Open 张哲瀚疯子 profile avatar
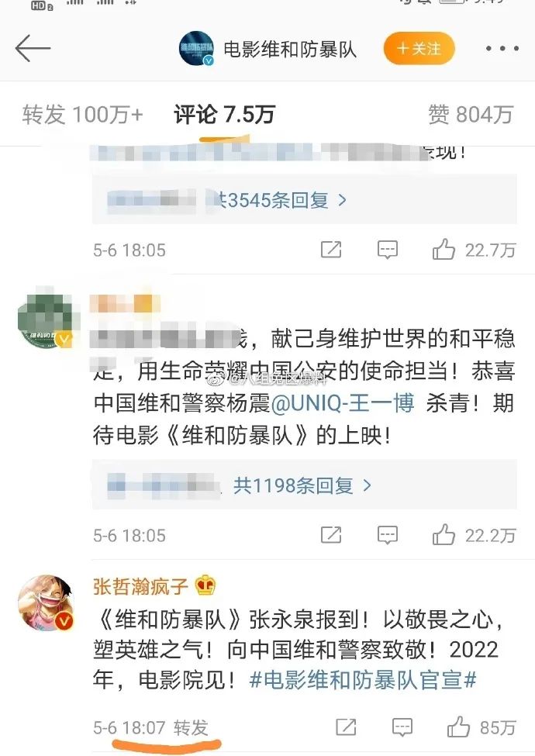535x756 pixels. (47, 603)
